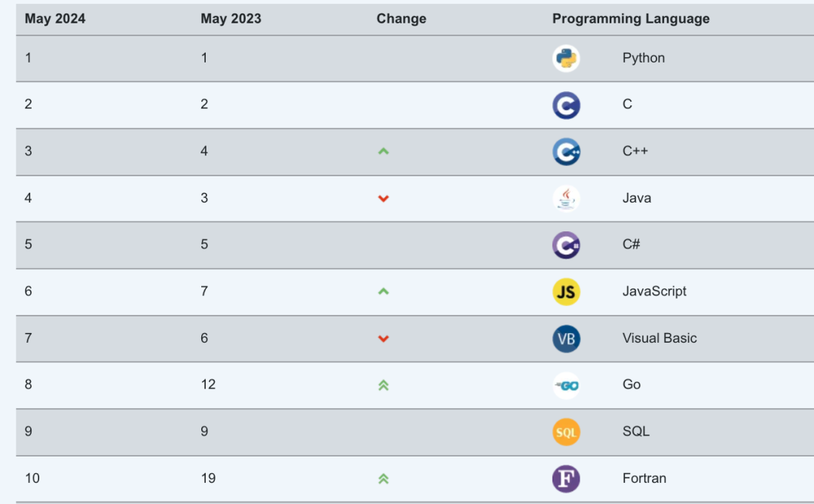Image resolution: width=814 pixels, height=504 pixels.
Task: Click the double green arrow for Fortran
Action: [x=383, y=478]
